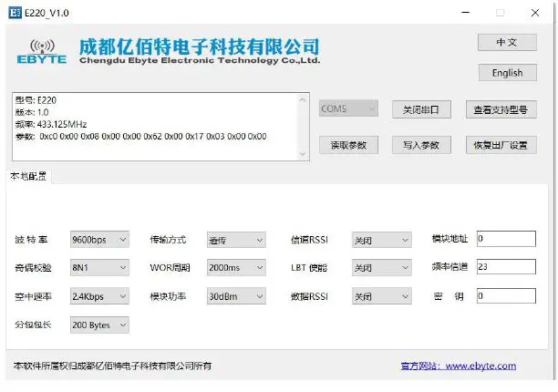Screen dimensions: 558x392
Task: Click the 读取参数 button
Action: pyautogui.click(x=348, y=145)
